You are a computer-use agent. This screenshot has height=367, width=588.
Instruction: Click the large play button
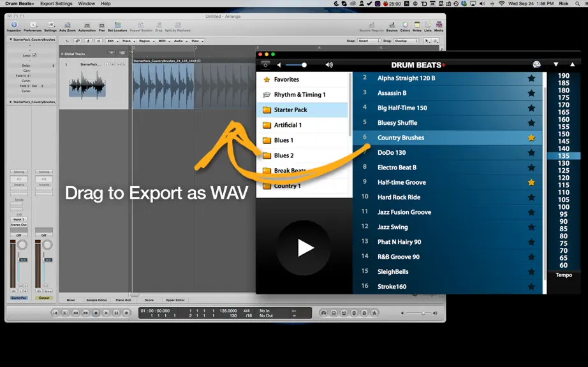coord(304,248)
